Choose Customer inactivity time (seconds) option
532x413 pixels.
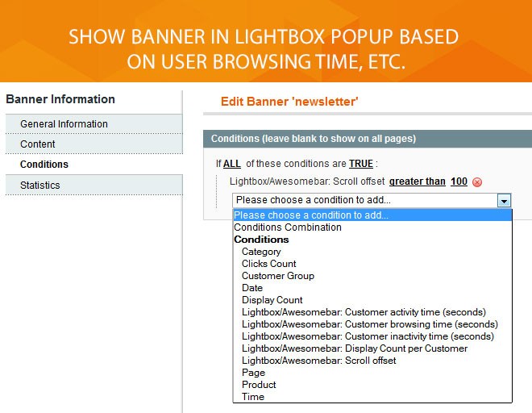pyautogui.click(x=368, y=336)
